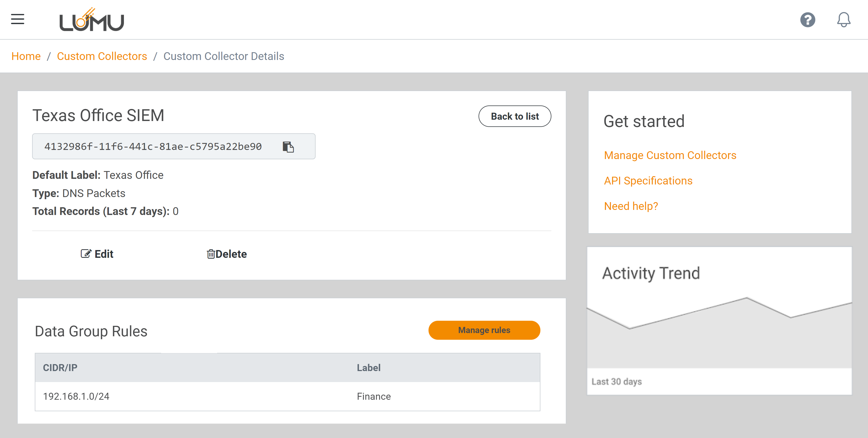Click the Custom Collector Details breadcrumb
Image resolution: width=868 pixels, height=438 pixels.
click(224, 56)
